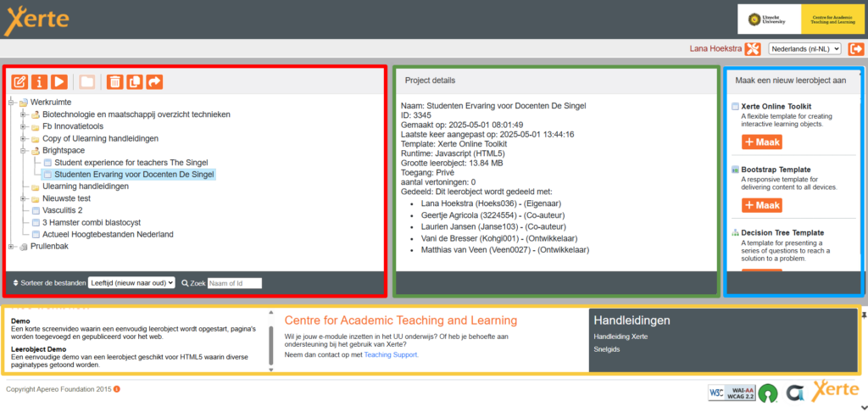Open the Snelgids link
The height and width of the screenshot is (412, 868).
(x=607, y=349)
